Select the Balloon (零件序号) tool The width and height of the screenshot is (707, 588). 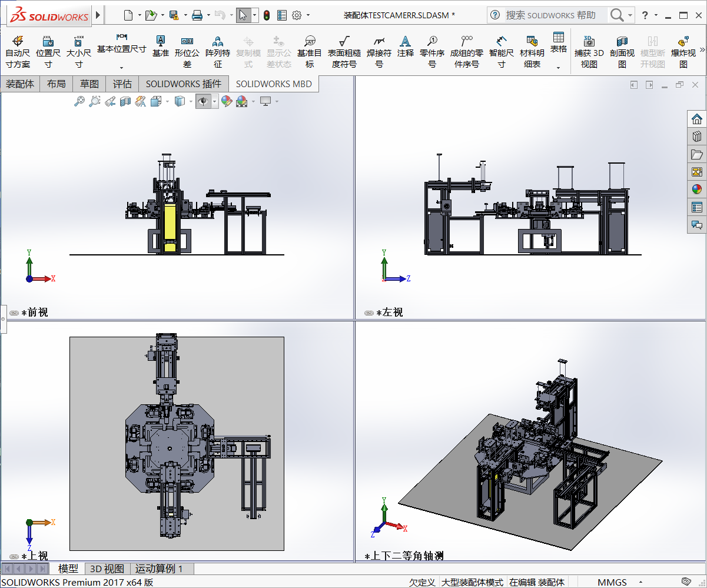coord(432,51)
